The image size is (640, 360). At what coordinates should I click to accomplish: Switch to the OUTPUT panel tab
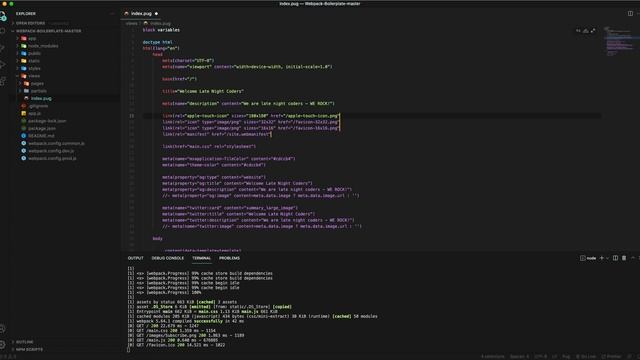pos(136,258)
